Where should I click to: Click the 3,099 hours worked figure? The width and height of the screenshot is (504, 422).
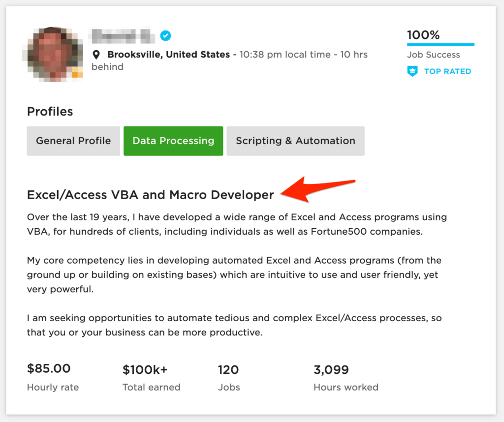click(331, 370)
